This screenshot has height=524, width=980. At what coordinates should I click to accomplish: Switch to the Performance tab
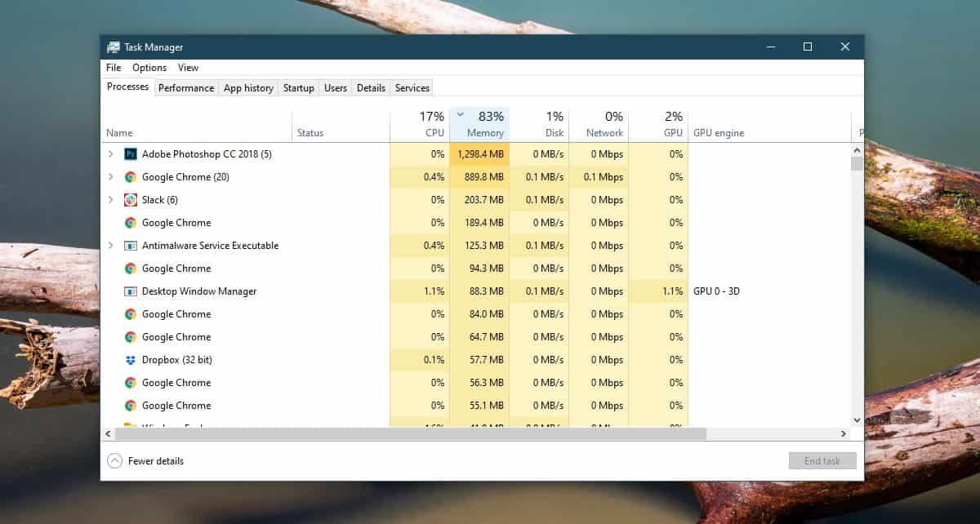point(186,88)
